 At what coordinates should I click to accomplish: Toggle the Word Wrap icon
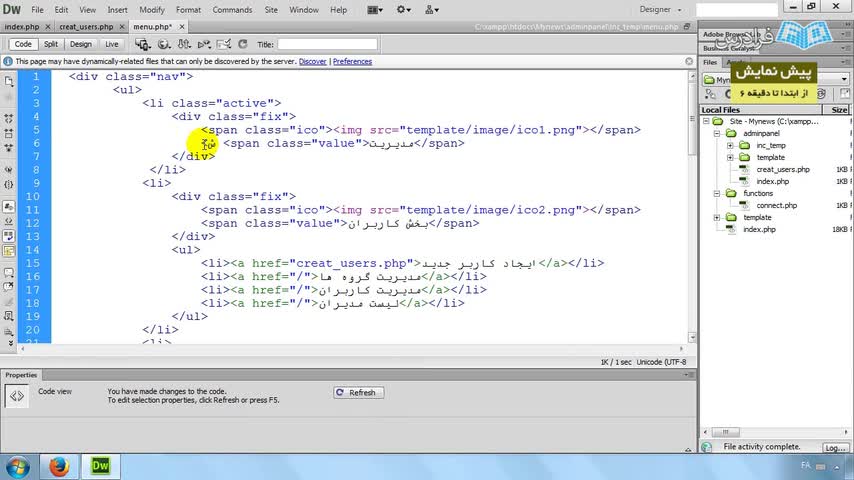coord(9,236)
